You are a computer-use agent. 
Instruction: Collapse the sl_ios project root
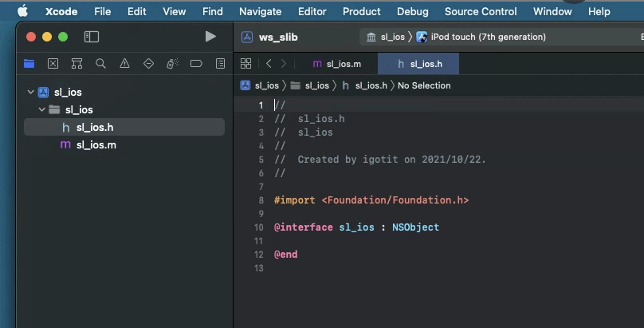coord(30,92)
